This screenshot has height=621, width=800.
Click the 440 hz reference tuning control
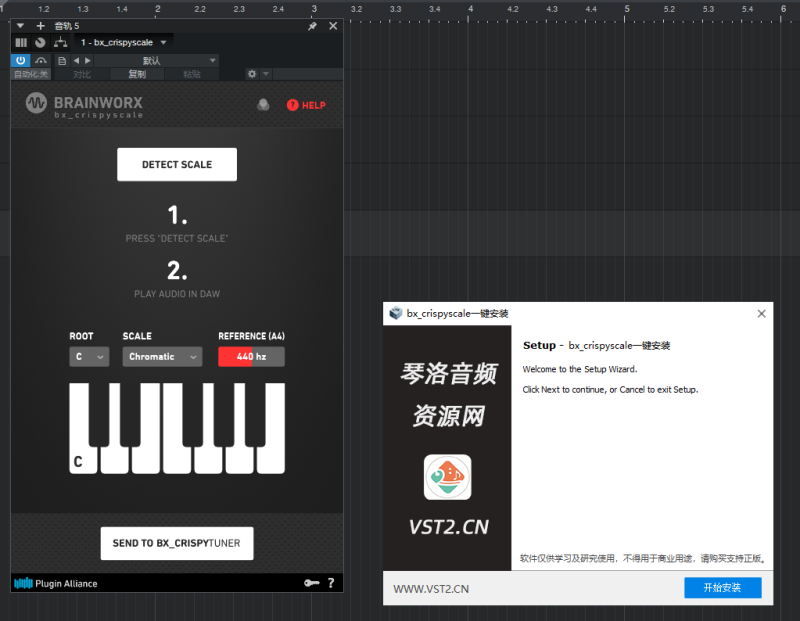(x=250, y=355)
